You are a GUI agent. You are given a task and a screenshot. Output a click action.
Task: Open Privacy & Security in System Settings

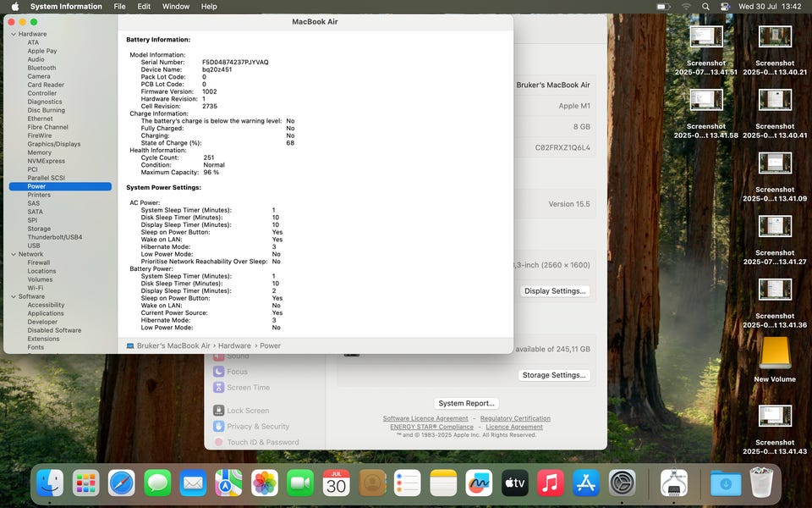pos(251,426)
